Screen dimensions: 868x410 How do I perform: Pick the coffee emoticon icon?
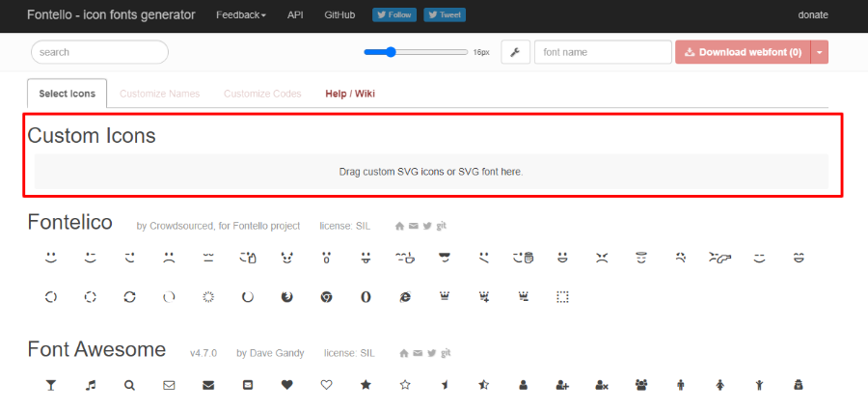405,257
